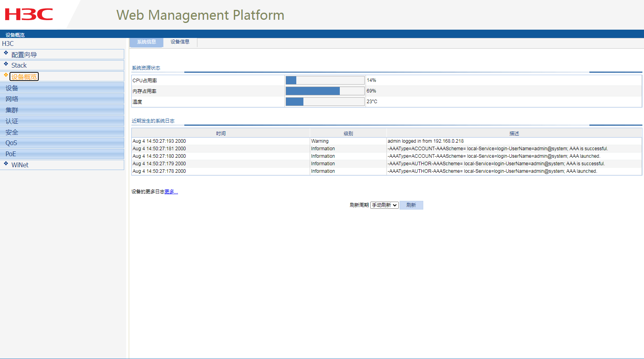Image resolution: width=644 pixels, height=359 pixels.
Task: Expand the 设备 menu section
Action: coord(12,88)
